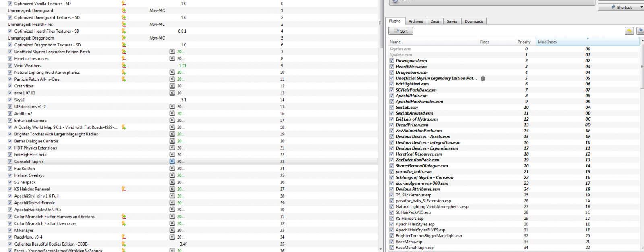Open the Shortcut dropdown arrow
This screenshot has height=252, width=644.
point(641,7)
